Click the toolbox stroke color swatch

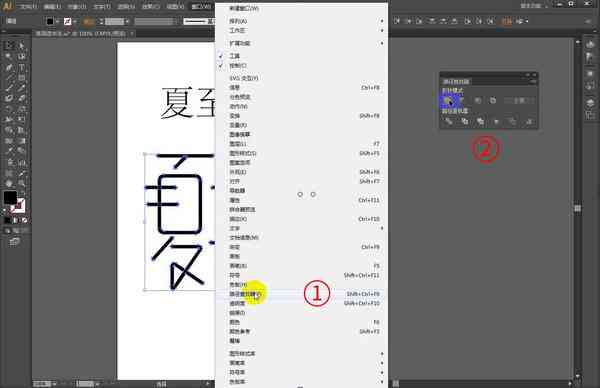pos(18,205)
